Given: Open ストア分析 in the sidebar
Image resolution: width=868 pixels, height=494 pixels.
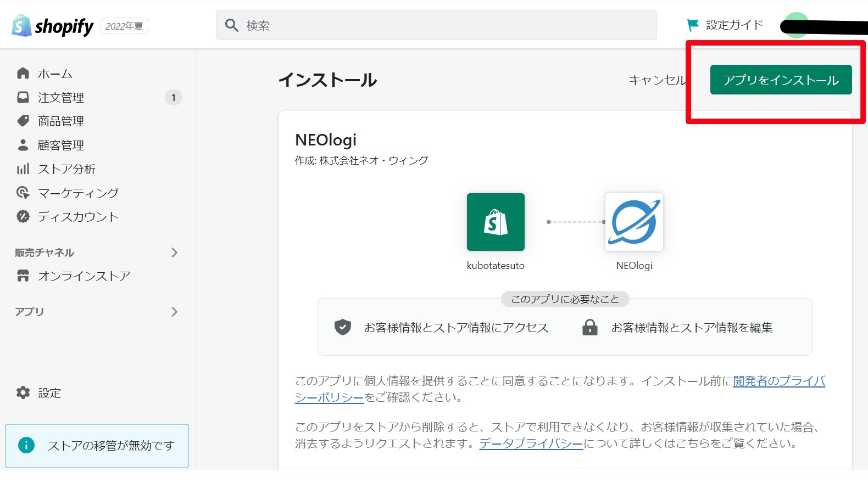Looking at the screenshot, I should click(66, 169).
